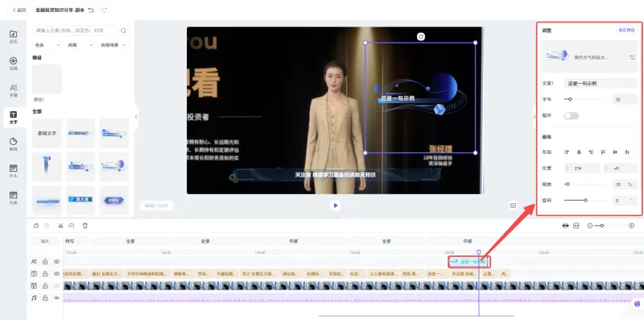The image size is (644, 320).
Task: Click the 保存预设 save preset button
Action: (626, 31)
